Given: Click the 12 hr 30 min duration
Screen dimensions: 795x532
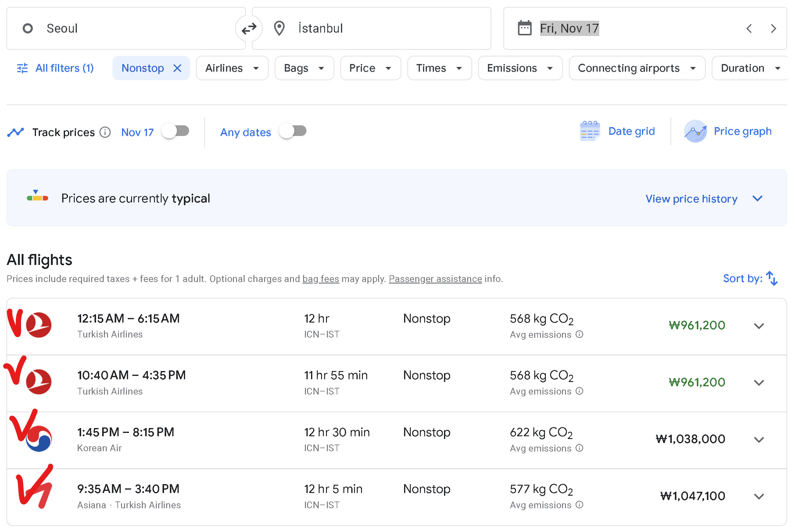Looking at the screenshot, I should 337,432.
